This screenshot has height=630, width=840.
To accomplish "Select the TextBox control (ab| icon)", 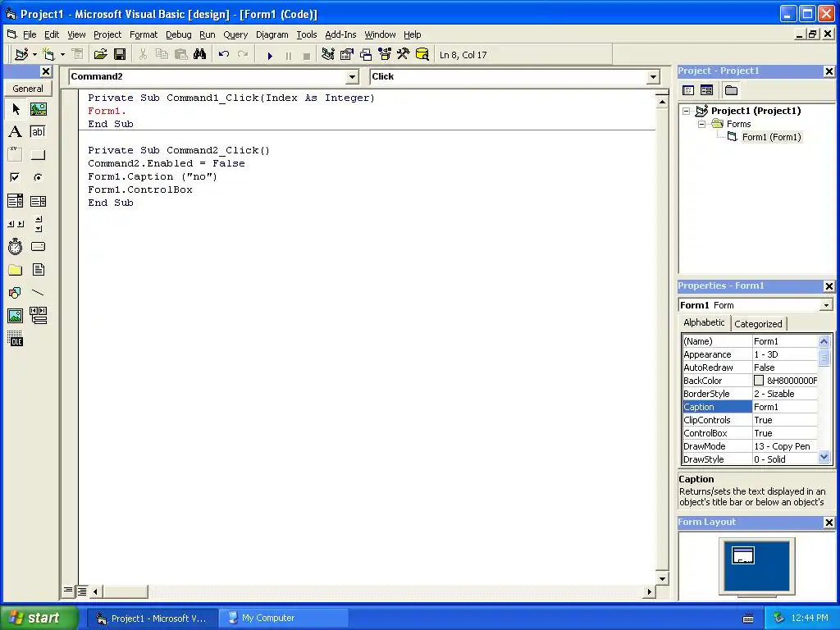I will [x=38, y=132].
